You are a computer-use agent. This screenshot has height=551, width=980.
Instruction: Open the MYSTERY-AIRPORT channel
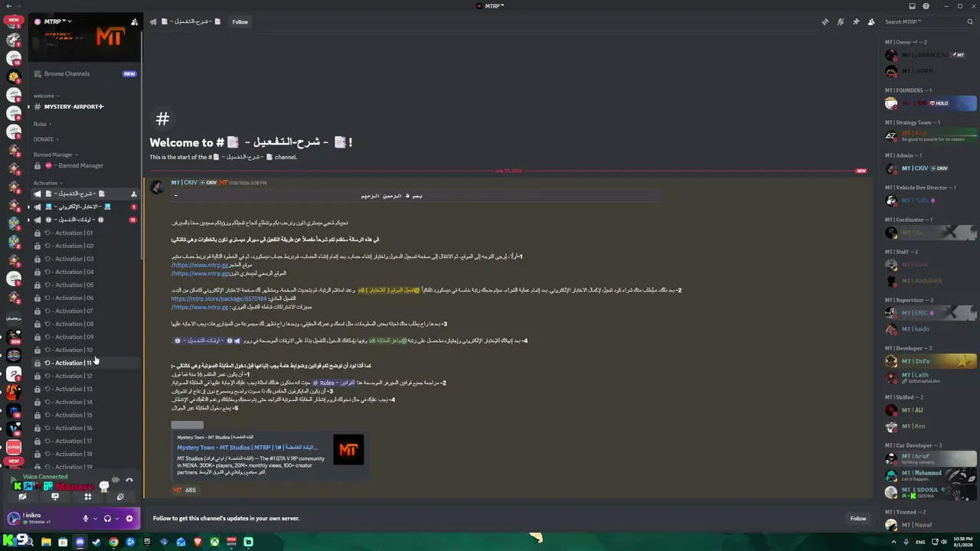84,106
